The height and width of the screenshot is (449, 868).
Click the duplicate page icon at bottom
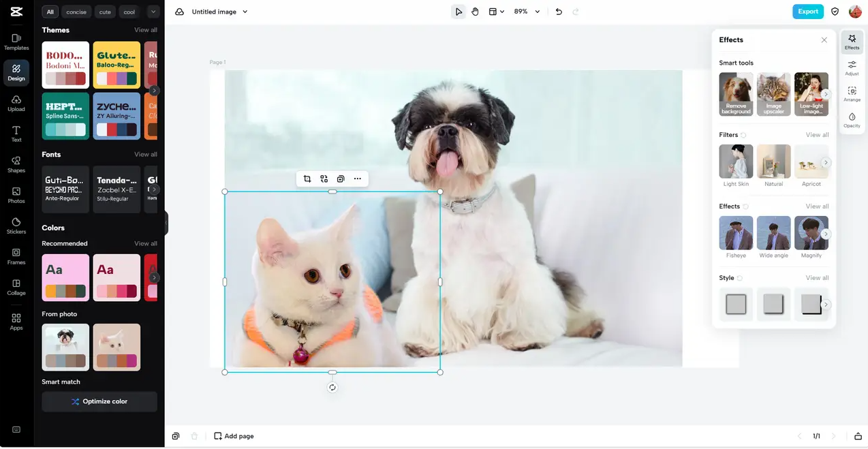176,436
